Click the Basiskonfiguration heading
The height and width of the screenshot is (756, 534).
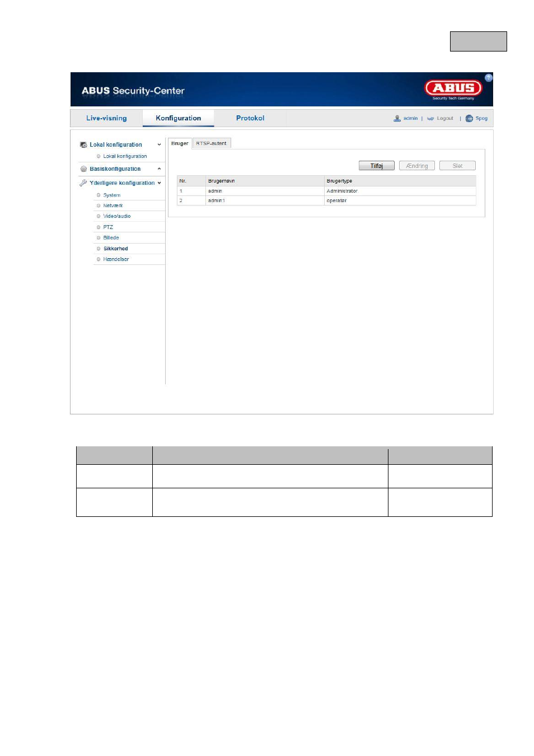click(x=115, y=169)
